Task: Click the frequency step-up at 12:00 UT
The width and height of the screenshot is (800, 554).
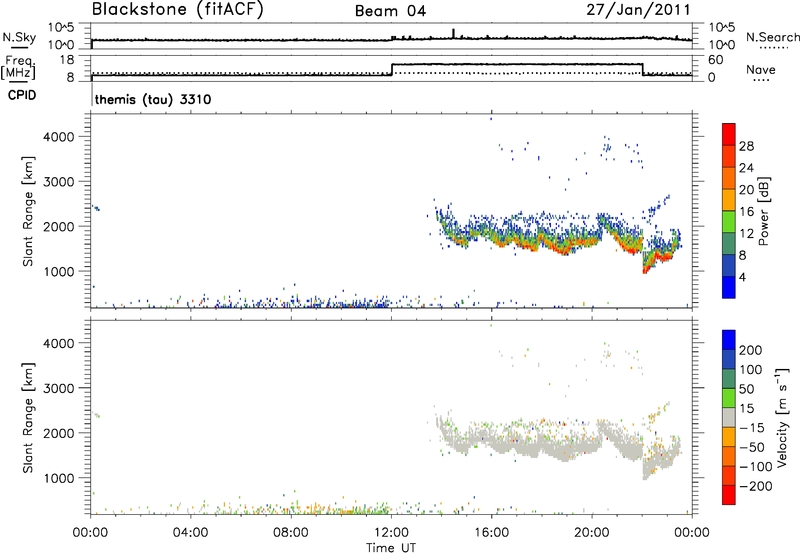Action: [x=391, y=69]
